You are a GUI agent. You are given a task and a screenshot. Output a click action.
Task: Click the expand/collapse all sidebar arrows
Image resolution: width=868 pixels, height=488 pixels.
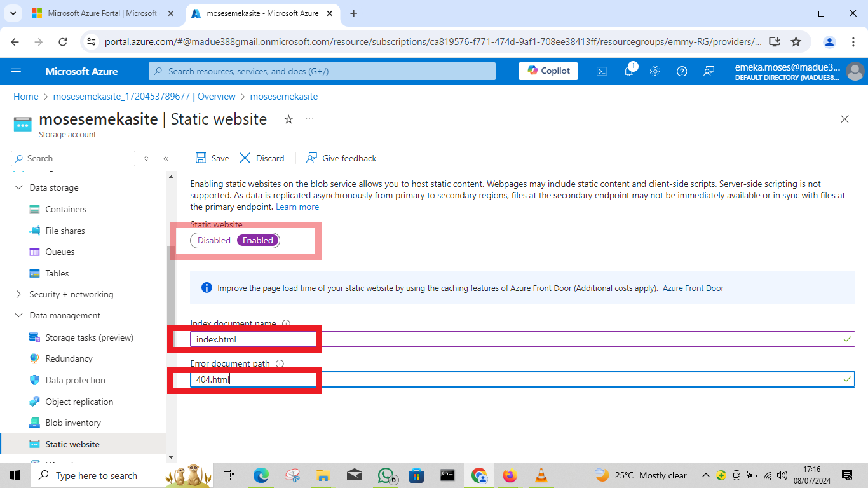click(146, 159)
